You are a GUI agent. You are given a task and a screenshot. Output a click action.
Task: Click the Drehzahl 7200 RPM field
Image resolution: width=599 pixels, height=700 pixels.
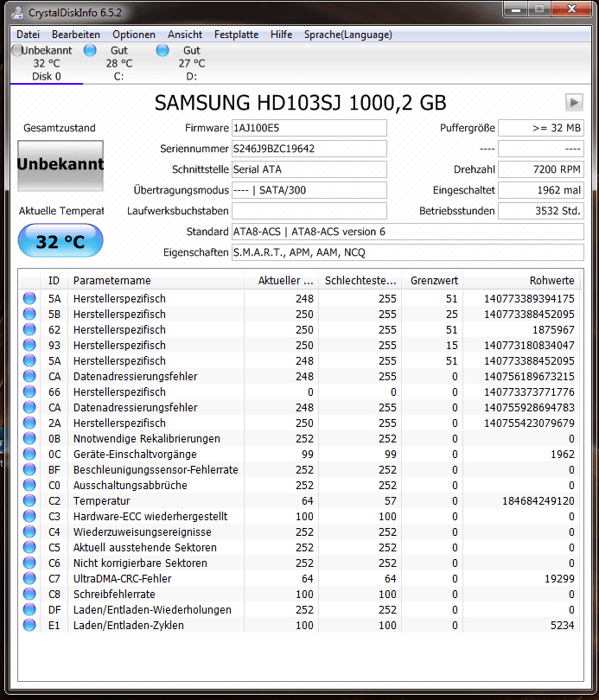click(x=540, y=169)
